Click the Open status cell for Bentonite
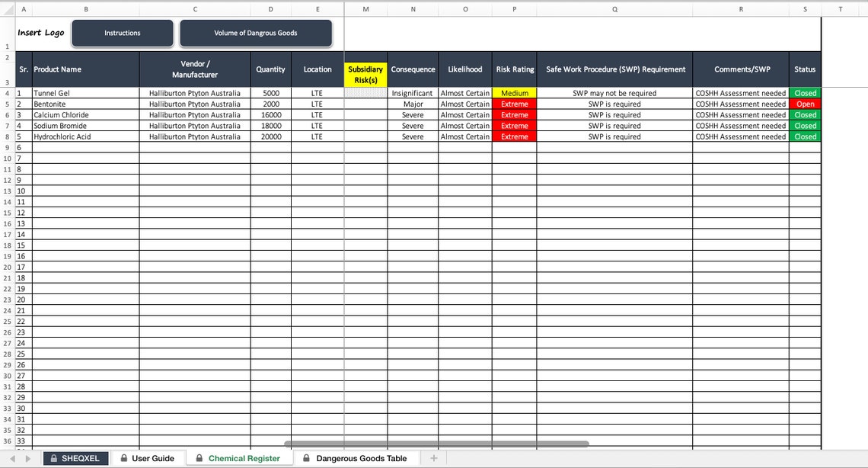868x468 pixels. coord(805,104)
